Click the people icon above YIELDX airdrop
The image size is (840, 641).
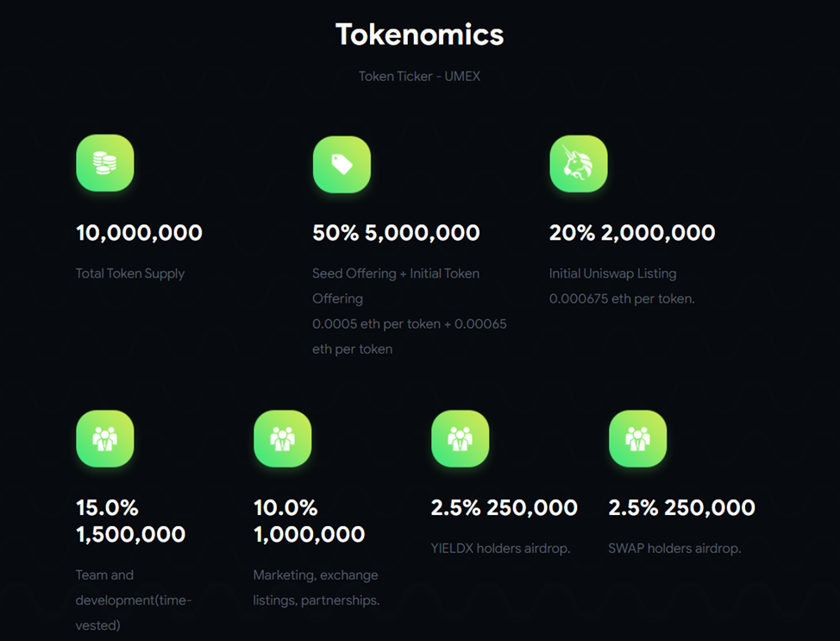461,438
